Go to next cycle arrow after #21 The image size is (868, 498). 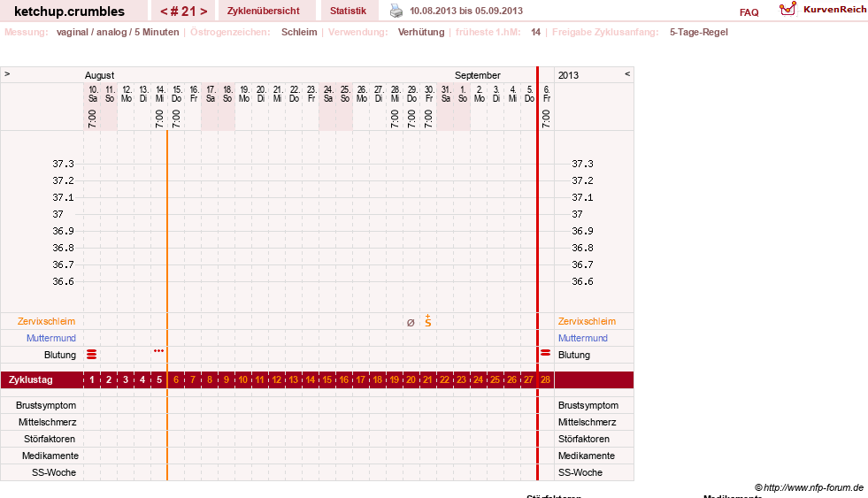[x=204, y=11]
